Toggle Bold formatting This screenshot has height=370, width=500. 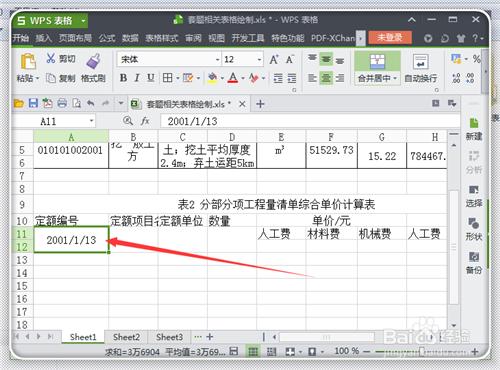tap(123, 78)
